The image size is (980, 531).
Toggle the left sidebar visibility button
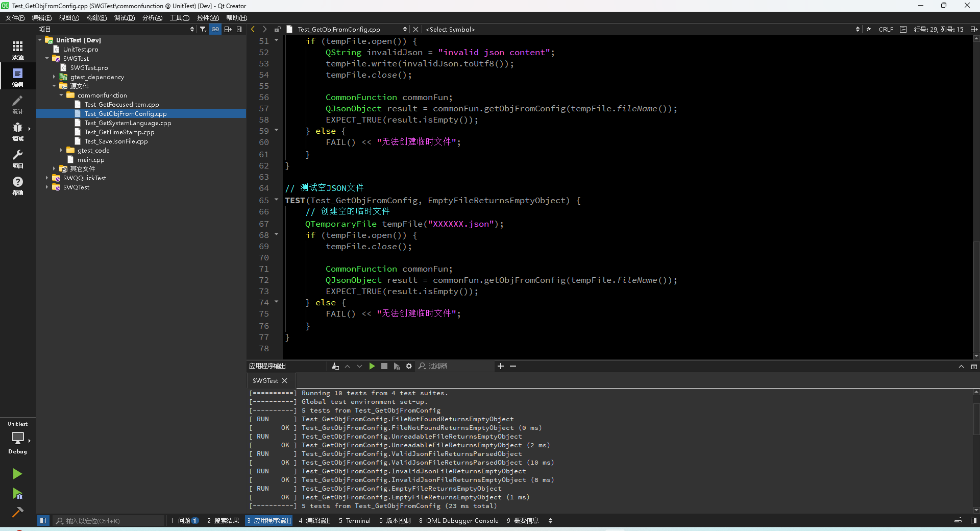tap(43, 520)
